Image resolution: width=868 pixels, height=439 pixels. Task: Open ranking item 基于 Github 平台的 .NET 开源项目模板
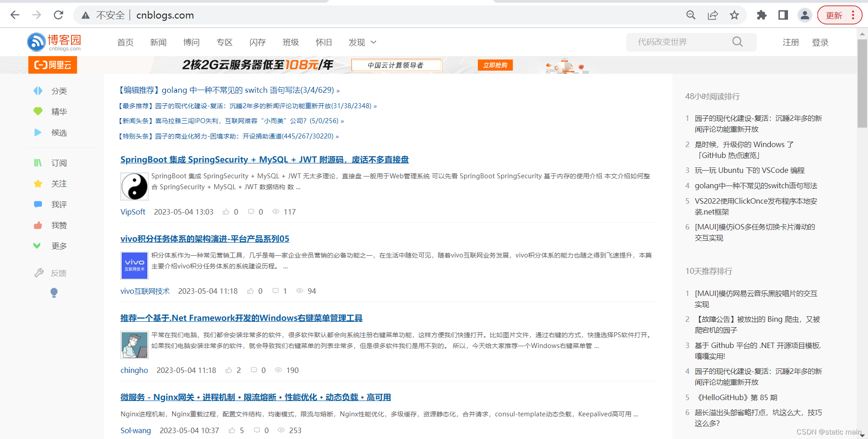coord(758,351)
